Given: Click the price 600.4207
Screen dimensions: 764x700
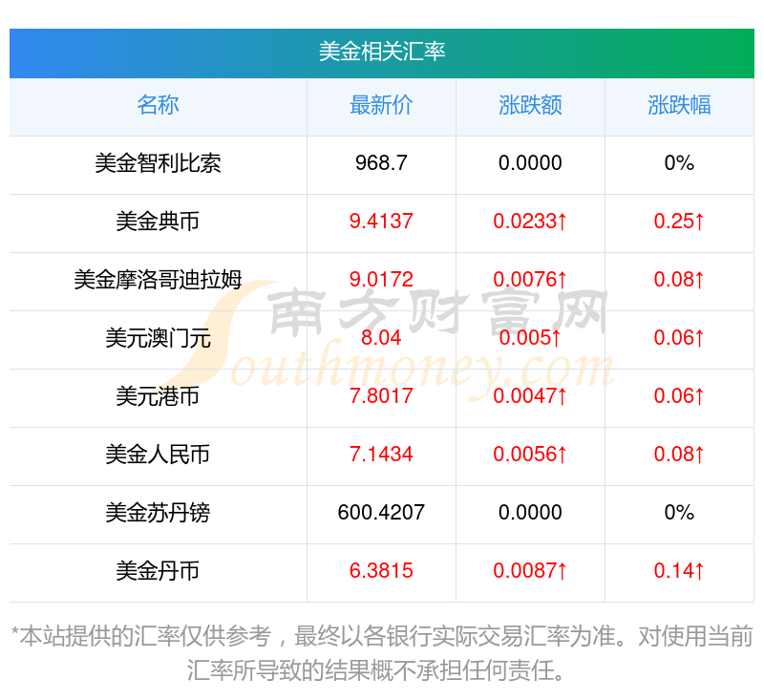Looking at the screenshot, I should (381, 513).
